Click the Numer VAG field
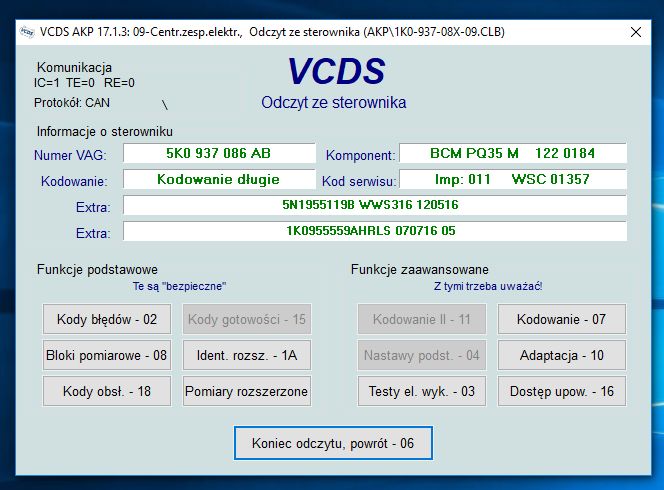664x490 pixels. [x=218, y=154]
